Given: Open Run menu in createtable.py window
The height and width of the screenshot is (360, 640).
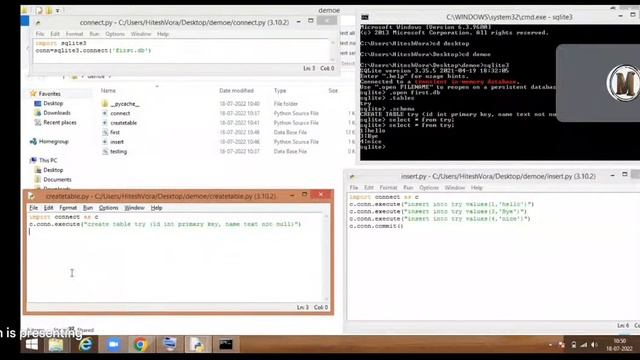Looking at the screenshot, I should 88,208.
